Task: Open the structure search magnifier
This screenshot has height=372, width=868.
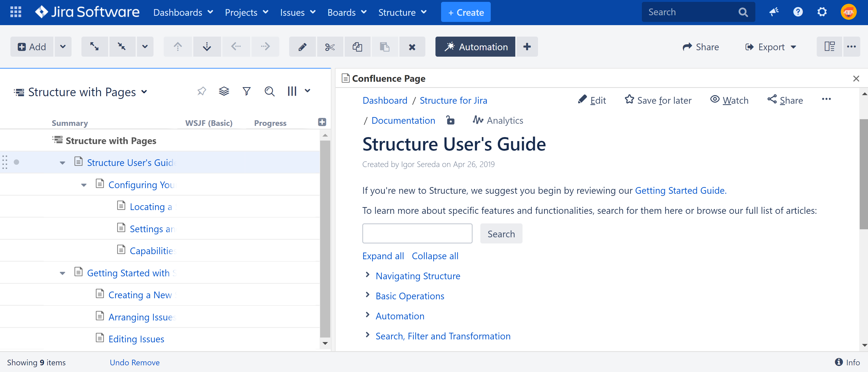Action: [269, 91]
